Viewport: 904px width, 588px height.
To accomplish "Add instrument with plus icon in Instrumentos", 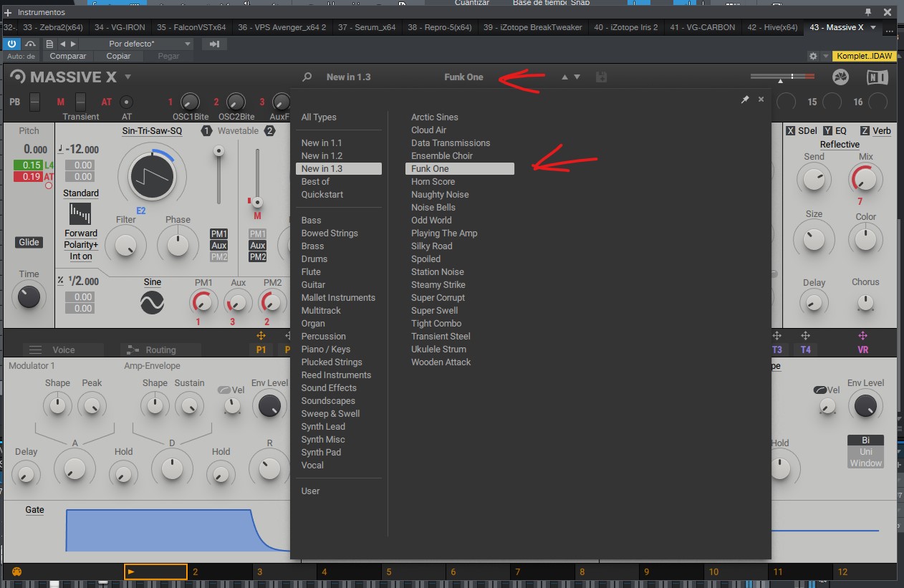I will tap(8, 12).
